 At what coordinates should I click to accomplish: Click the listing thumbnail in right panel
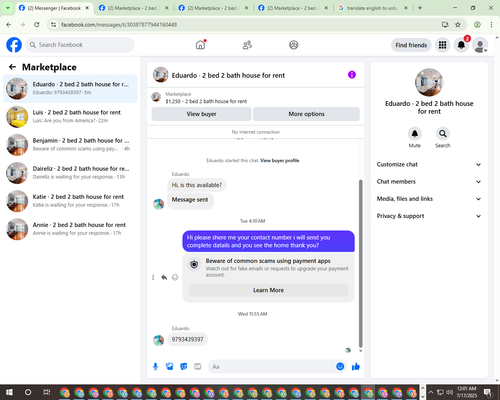pyautogui.click(x=429, y=82)
